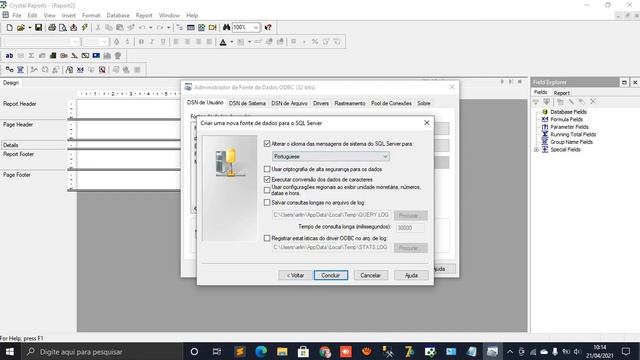
Task: Click the New report icon
Action: click(x=9, y=27)
